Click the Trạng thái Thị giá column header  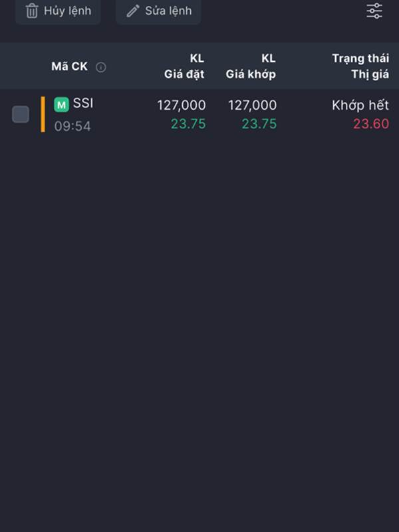click(x=360, y=66)
